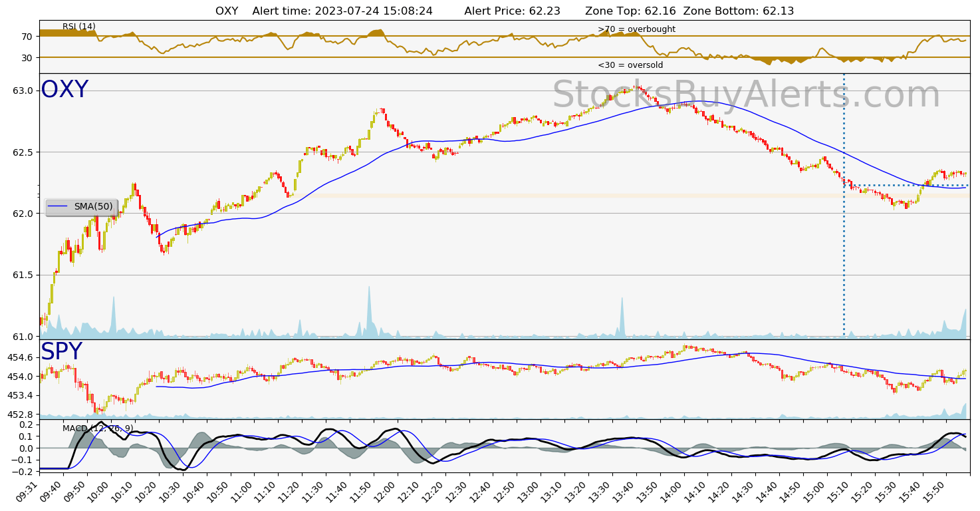The width and height of the screenshot is (980, 511).
Task: Click the MACD 0.2 axis label
Action: 27,425
